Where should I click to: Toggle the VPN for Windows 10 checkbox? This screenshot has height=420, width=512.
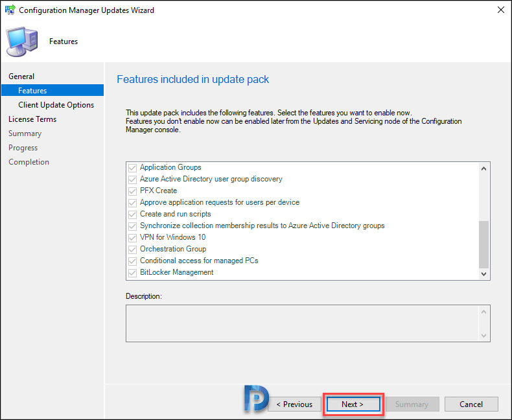coord(132,237)
